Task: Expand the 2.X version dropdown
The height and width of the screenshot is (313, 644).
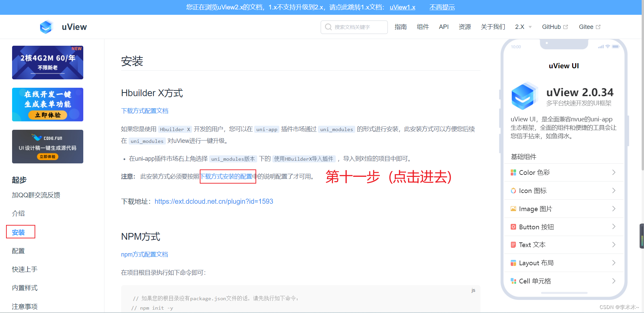Action: click(523, 27)
